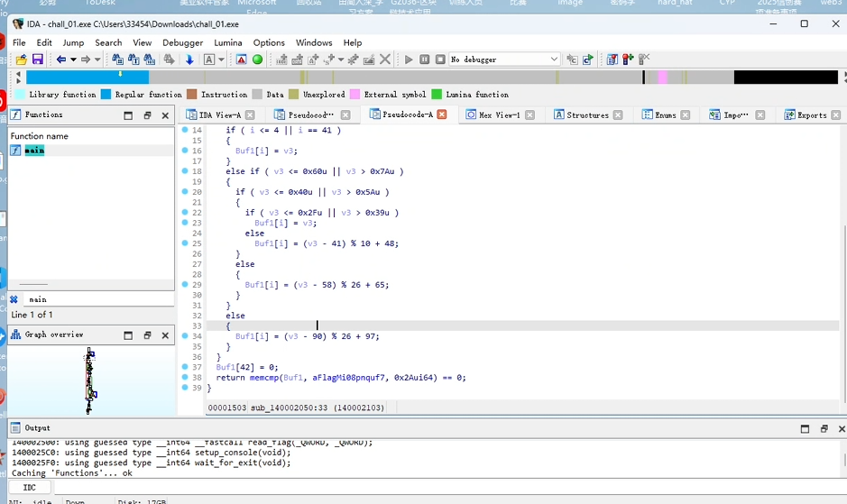Expand the dropdown next to the A icon
The image size is (847, 504).
coord(222,60)
